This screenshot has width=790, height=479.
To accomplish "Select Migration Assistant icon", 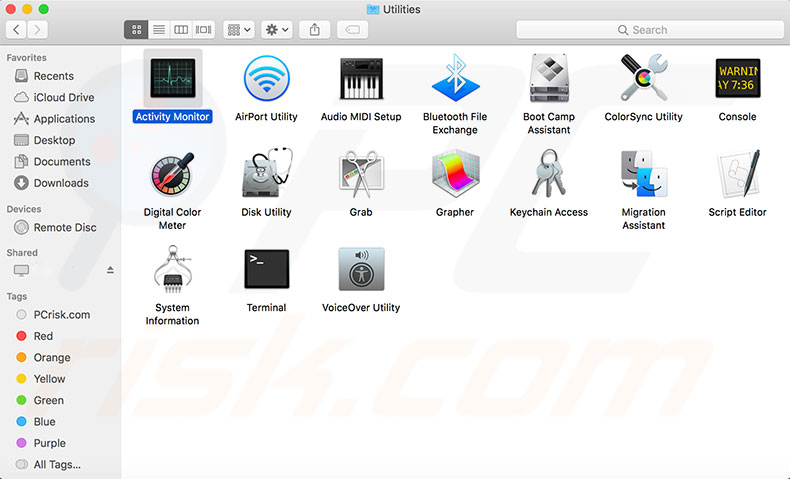I will click(643, 174).
